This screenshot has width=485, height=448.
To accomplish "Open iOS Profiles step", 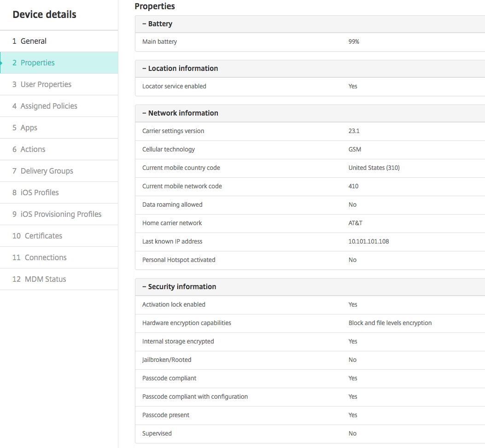I will [40, 192].
